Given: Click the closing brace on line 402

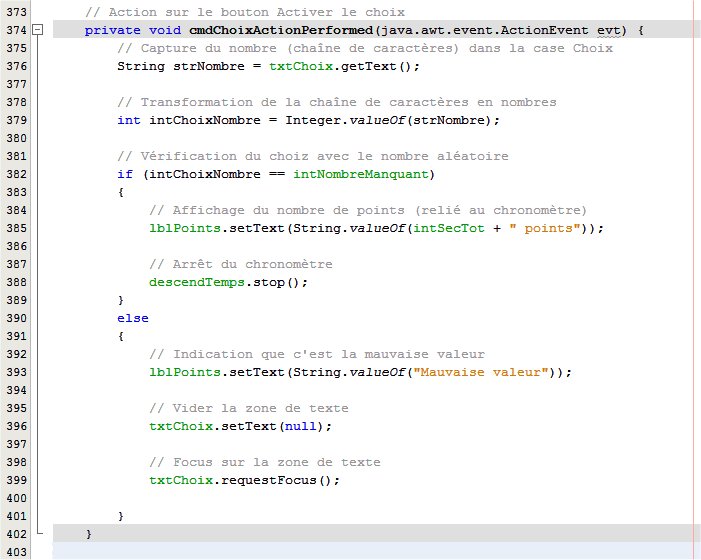Looking at the screenshot, I should 89,534.
